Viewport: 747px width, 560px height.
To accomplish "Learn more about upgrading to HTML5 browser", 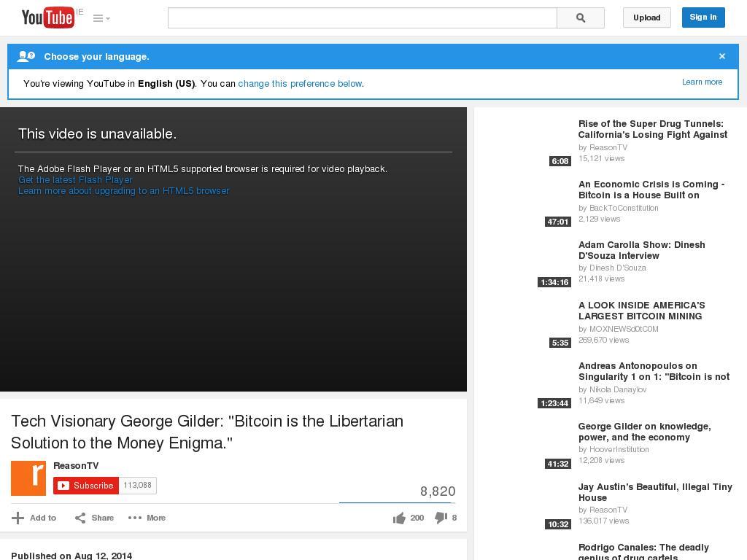I will pos(123,191).
